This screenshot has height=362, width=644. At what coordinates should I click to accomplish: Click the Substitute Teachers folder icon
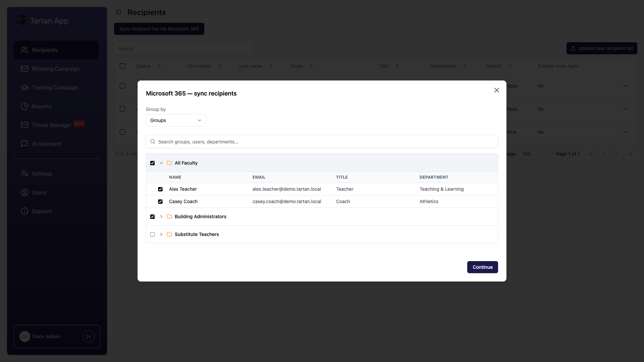point(169,234)
